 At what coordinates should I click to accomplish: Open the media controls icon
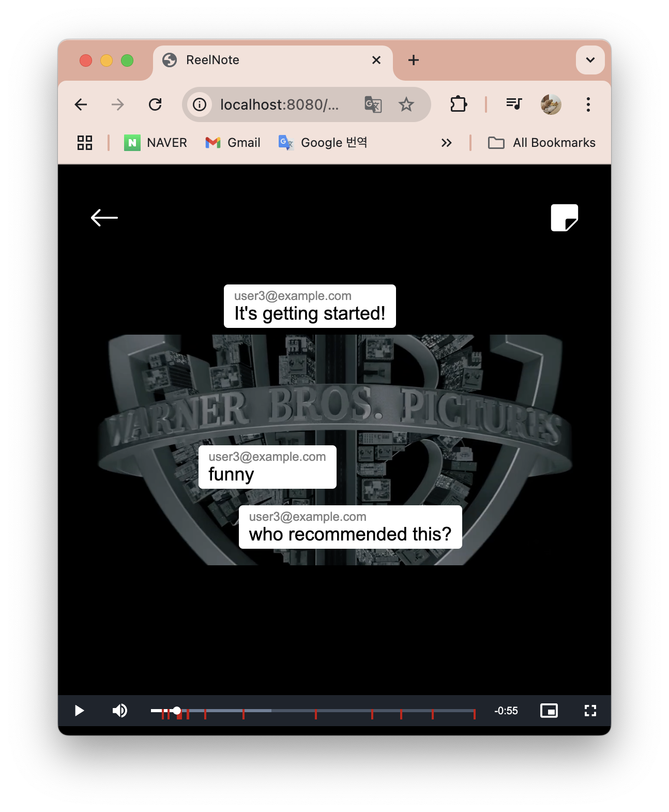coord(514,104)
